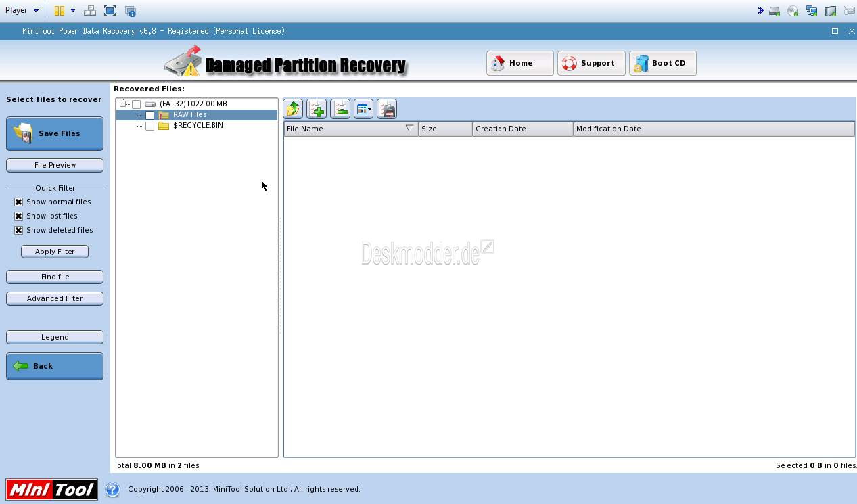This screenshot has width=857, height=504.
Task: Open the Support page
Action: pyautogui.click(x=591, y=63)
